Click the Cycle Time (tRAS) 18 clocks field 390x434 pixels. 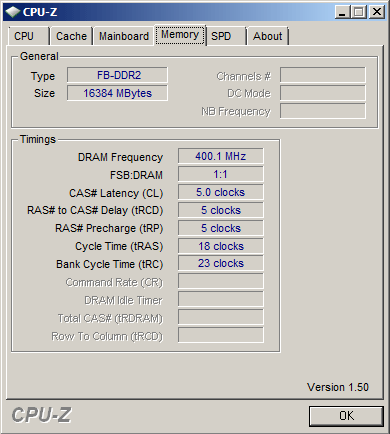point(221,246)
